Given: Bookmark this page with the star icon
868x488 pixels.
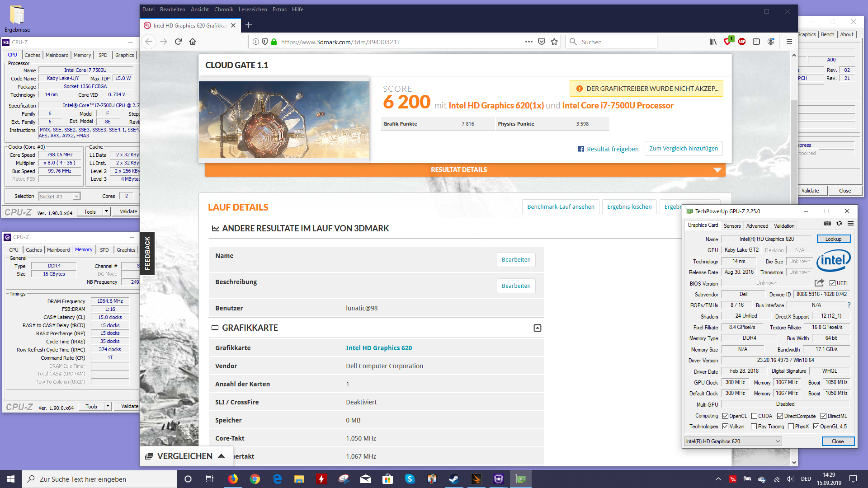Looking at the screenshot, I should point(554,42).
